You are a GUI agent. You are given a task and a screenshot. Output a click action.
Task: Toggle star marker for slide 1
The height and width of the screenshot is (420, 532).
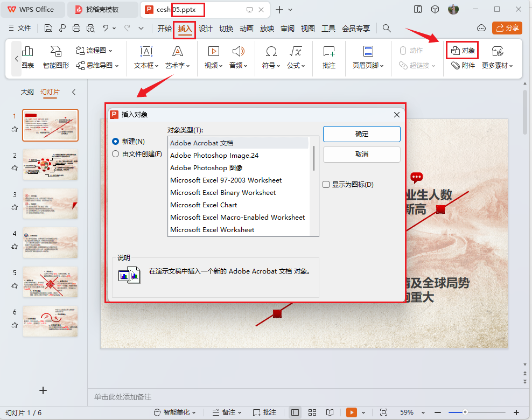[15, 129]
